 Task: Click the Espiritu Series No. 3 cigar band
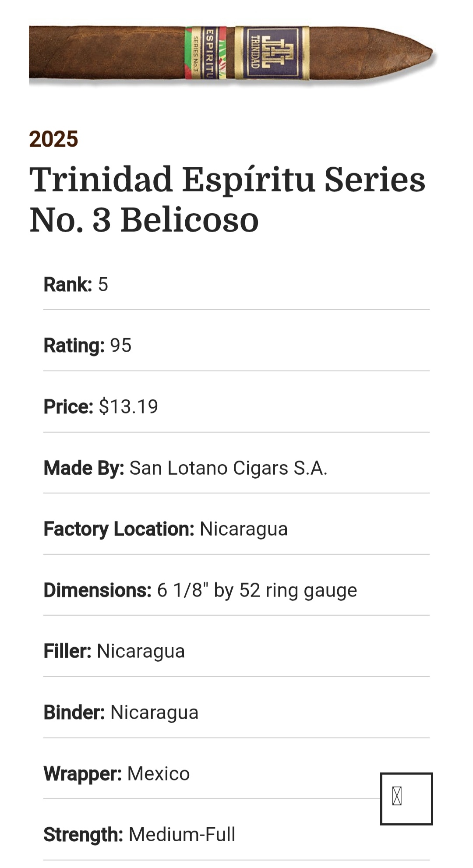(205, 53)
